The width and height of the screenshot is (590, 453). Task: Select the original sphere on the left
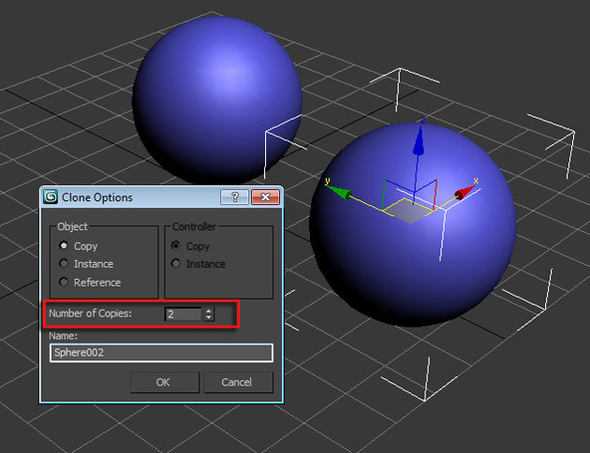pos(217,100)
